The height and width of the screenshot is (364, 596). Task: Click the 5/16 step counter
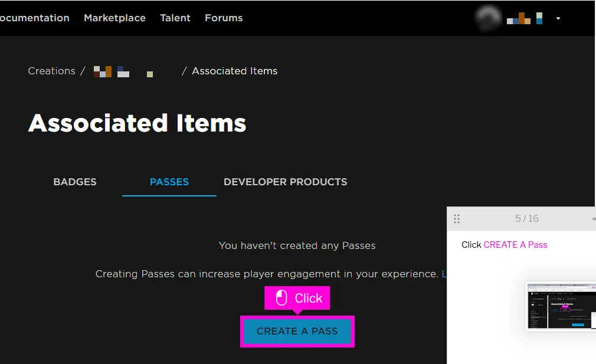coord(527,218)
